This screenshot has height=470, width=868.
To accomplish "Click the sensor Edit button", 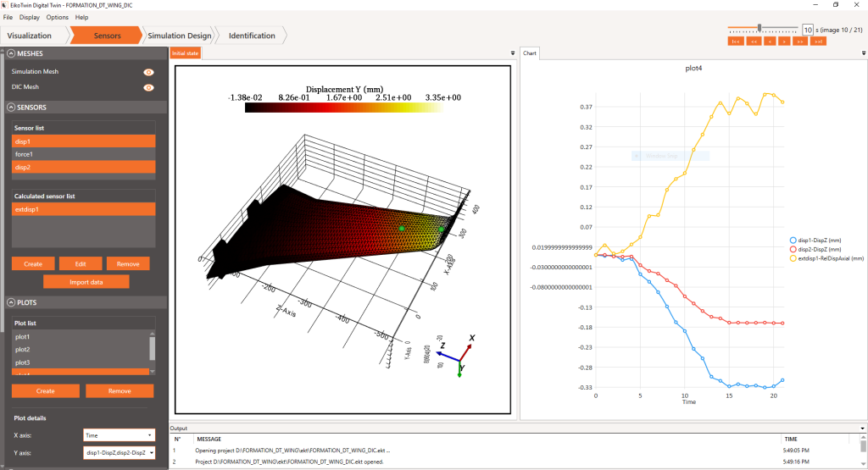I will [81, 263].
